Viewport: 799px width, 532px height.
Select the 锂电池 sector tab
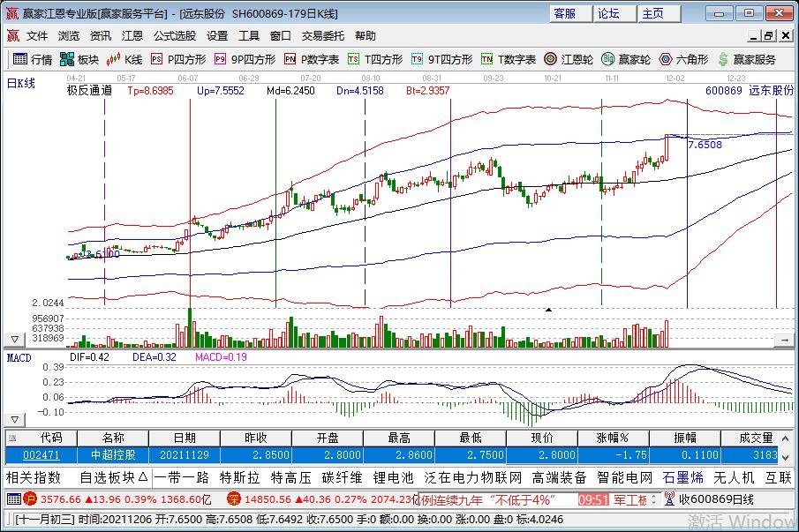(x=393, y=477)
